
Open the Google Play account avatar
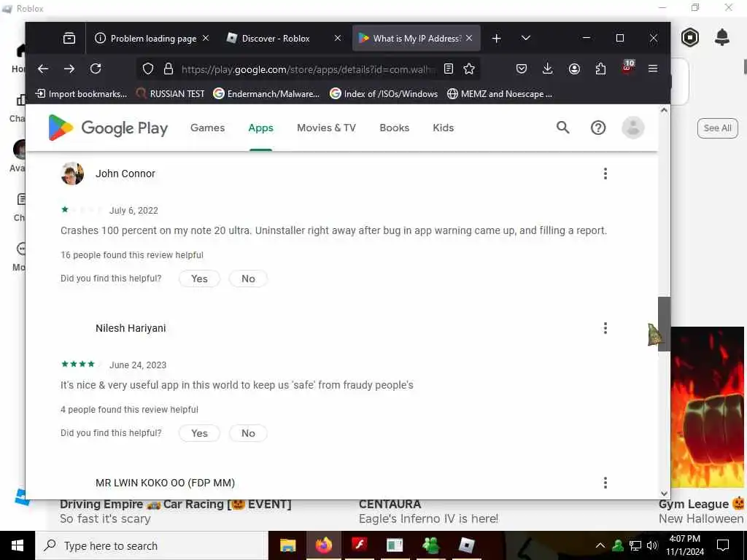(633, 128)
